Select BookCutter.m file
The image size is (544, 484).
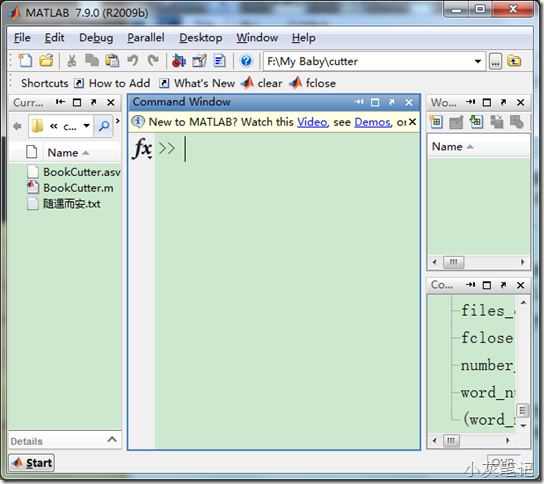click(70, 188)
